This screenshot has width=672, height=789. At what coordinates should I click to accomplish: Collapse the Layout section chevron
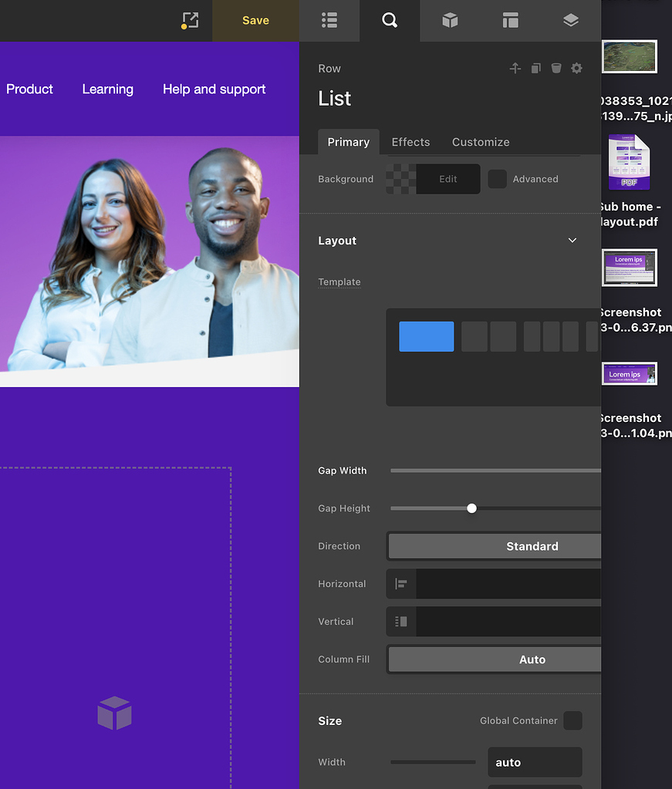(x=572, y=240)
